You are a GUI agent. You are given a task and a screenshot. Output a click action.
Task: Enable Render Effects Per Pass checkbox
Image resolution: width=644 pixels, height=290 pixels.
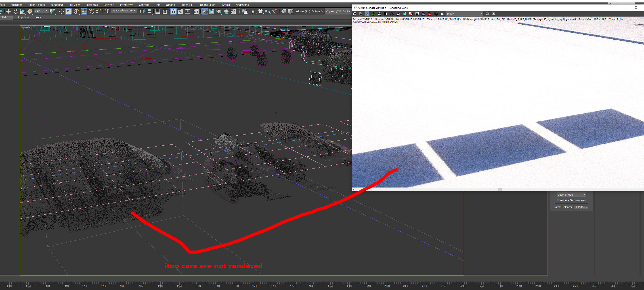click(x=558, y=200)
